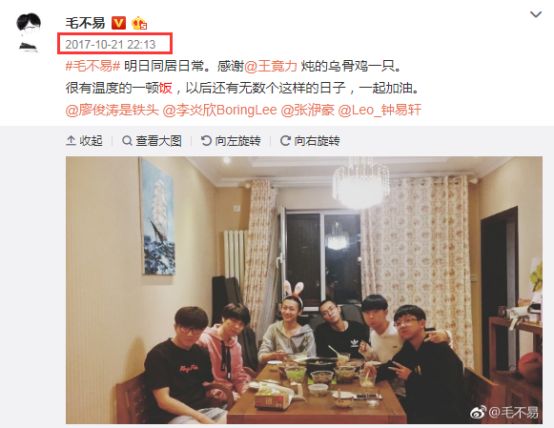Screen dimensions: 554x428
Task: Open the mention @廖俊涛是铁头
Action: tap(112, 110)
